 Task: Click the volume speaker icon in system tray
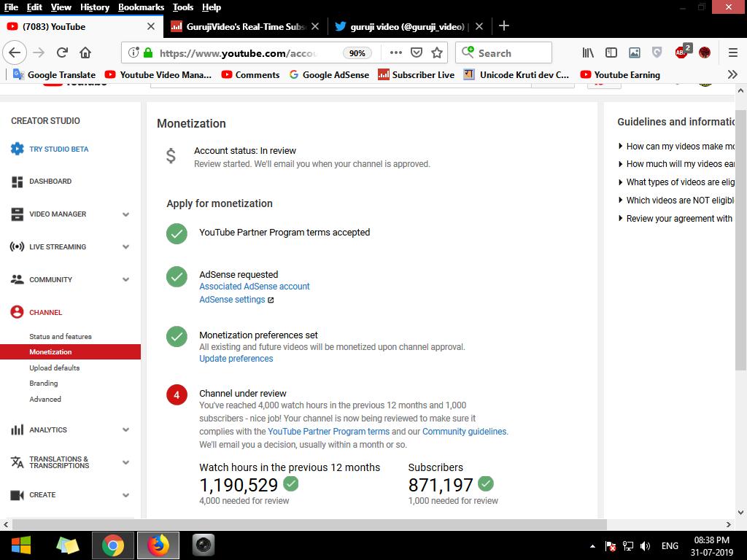[x=645, y=545]
